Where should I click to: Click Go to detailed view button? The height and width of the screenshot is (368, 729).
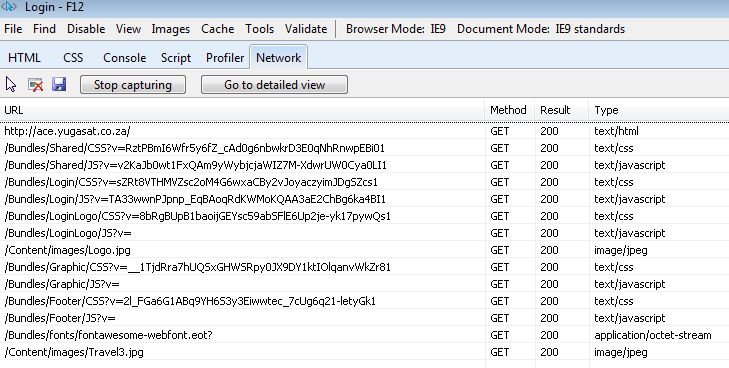(x=274, y=85)
